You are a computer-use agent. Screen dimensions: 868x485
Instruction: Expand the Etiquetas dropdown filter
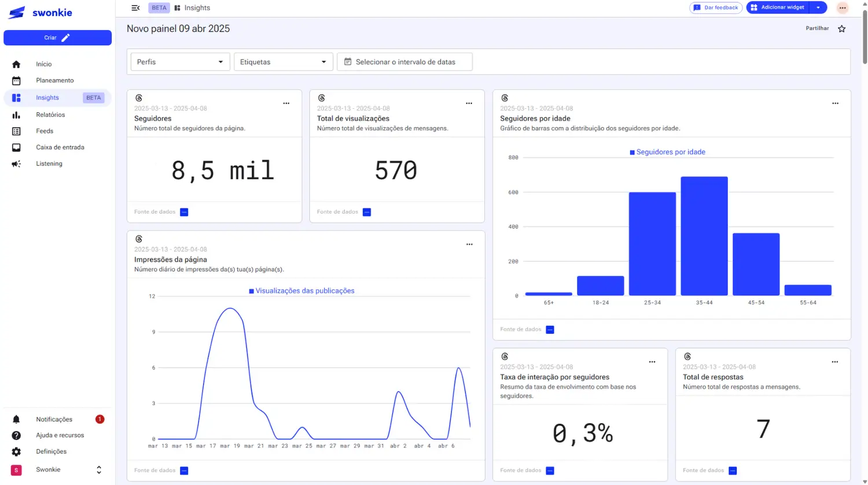[283, 62]
